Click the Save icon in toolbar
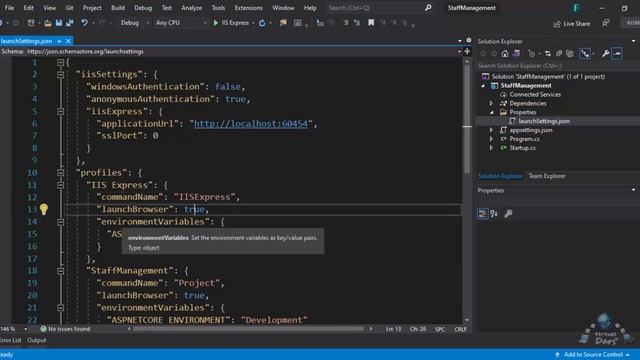This screenshot has width=640, height=360. tap(59, 23)
